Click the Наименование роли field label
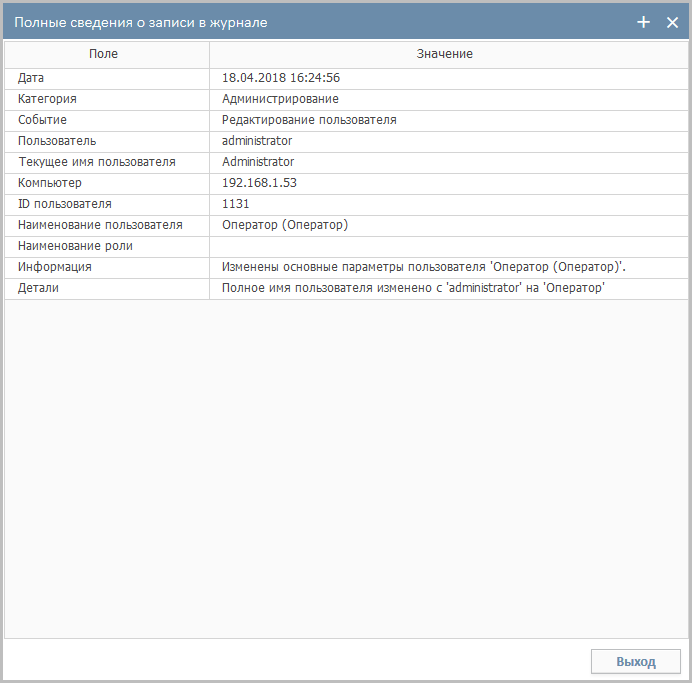 75,246
